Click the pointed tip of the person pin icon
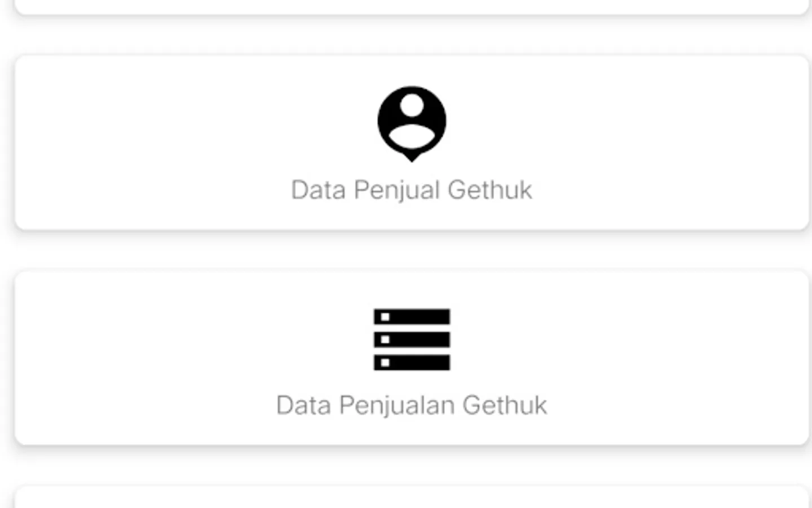The height and width of the screenshot is (508, 812). coord(412,157)
